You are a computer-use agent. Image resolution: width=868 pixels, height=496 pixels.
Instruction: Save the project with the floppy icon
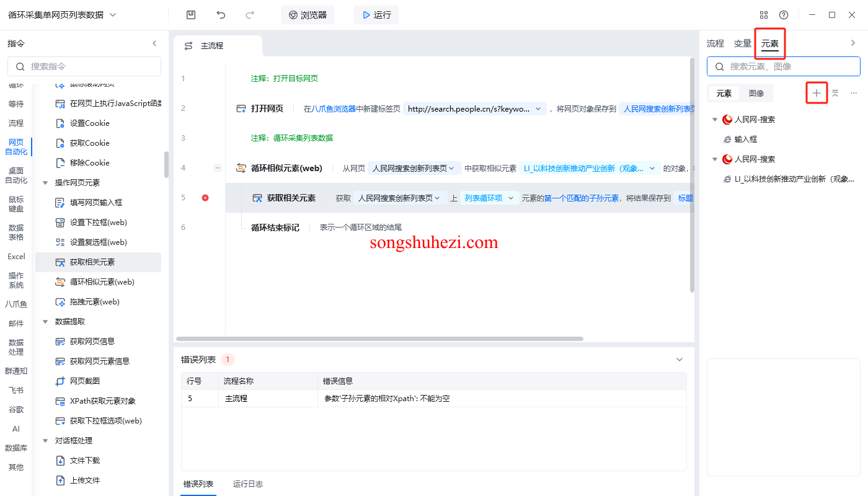tap(191, 15)
